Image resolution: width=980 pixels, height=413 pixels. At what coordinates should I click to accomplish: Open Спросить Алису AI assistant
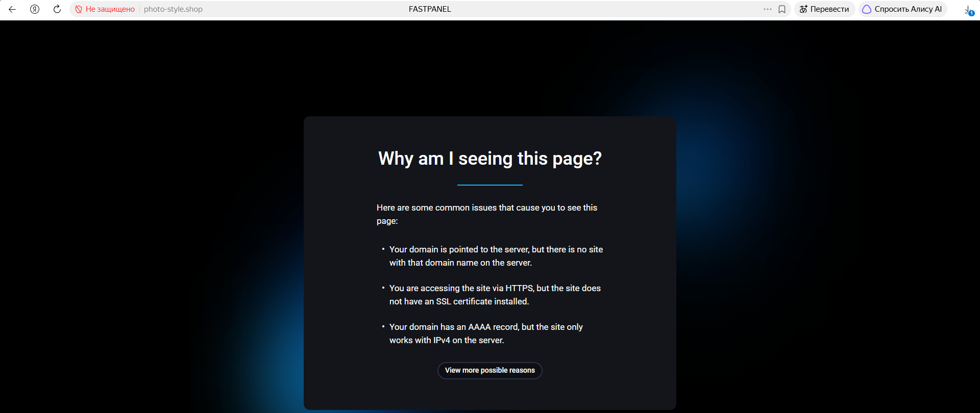[x=902, y=9]
